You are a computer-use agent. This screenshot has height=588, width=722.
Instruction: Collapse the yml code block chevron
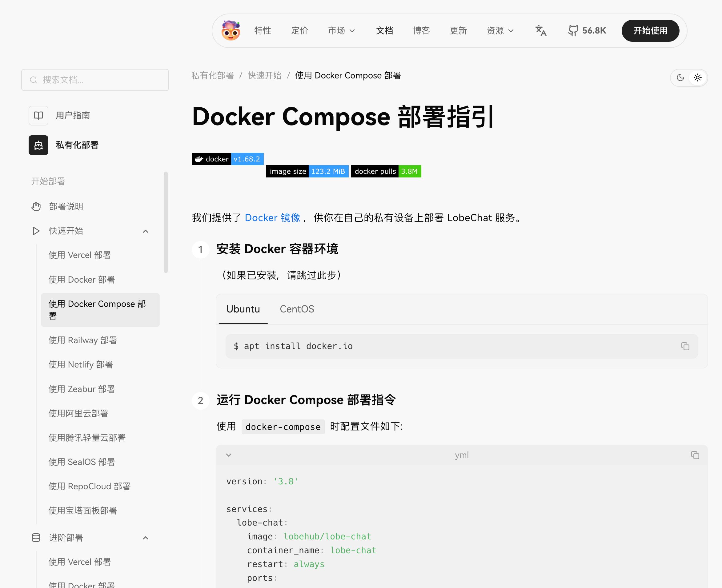(x=229, y=455)
